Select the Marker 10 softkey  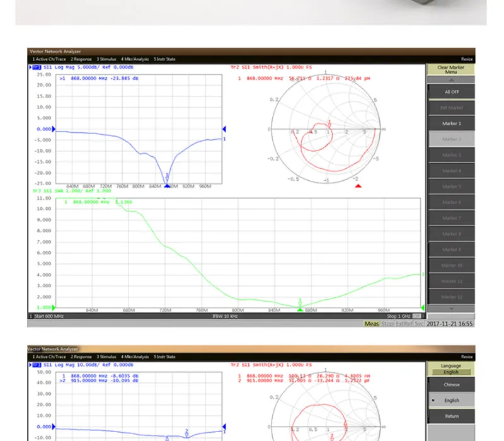(451, 265)
